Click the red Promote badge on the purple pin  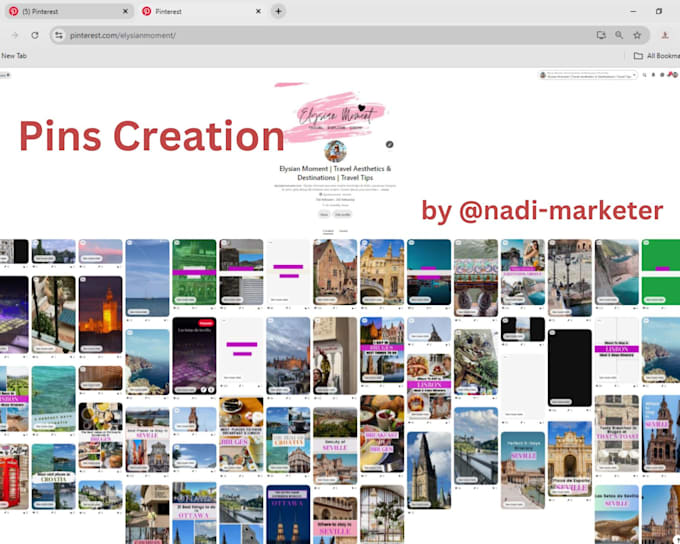[x=206, y=323]
